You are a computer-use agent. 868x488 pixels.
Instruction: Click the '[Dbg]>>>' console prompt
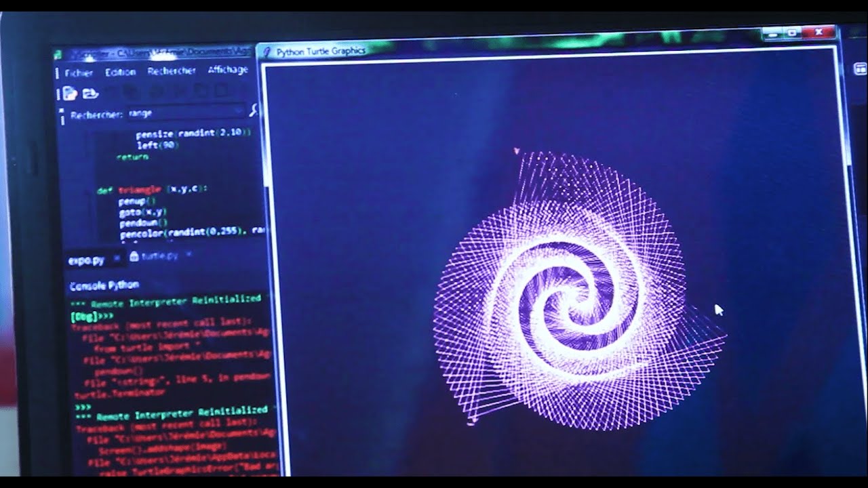pos(92,316)
